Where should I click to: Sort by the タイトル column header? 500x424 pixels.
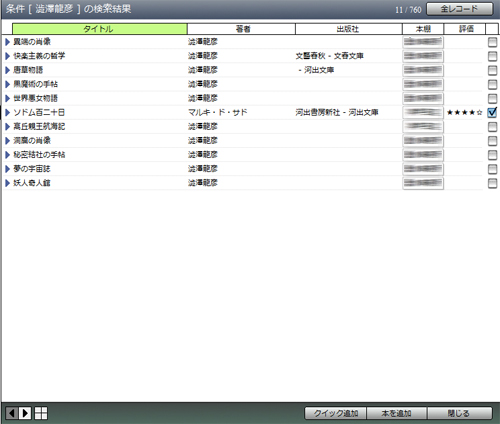[100, 29]
